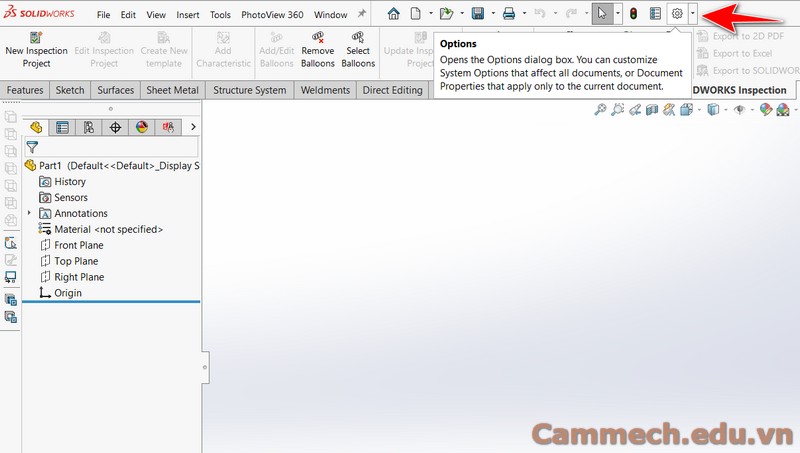Pin the menu bar with pushpin

pyautogui.click(x=362, y=14)
